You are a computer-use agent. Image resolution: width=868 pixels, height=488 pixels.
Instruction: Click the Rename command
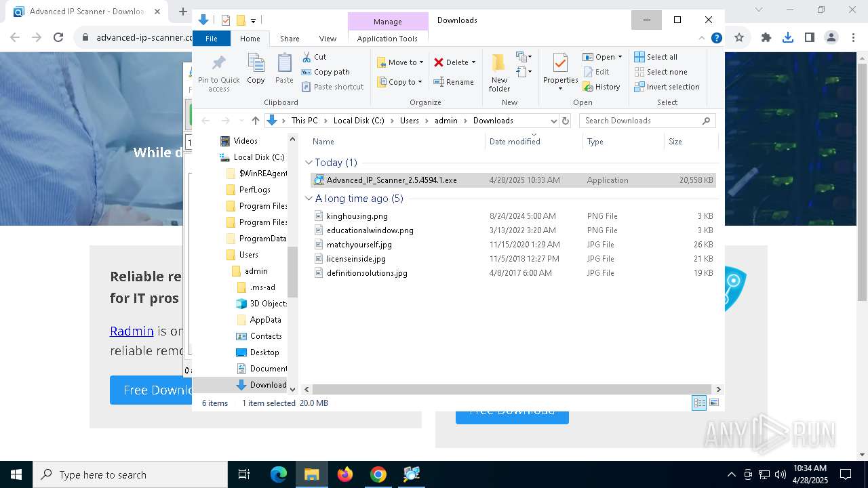pyautogui.click(x=454, y=82)
